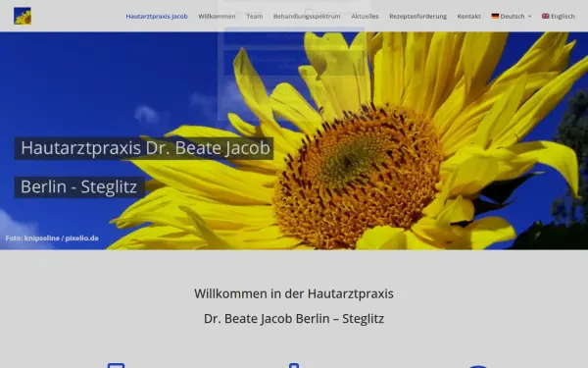Open the Rezeptanforderung page
Screen dimensions: 588x368
tap(417, 16)
